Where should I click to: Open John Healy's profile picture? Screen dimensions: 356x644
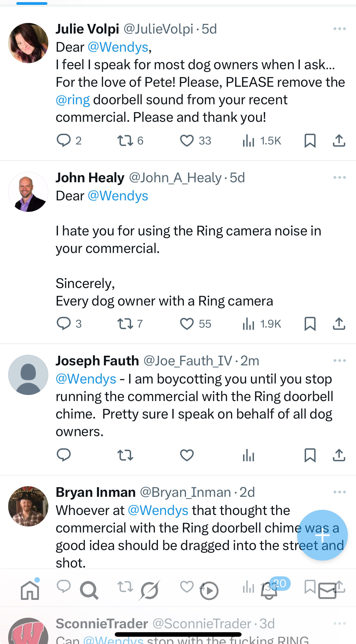coord(28,192)
